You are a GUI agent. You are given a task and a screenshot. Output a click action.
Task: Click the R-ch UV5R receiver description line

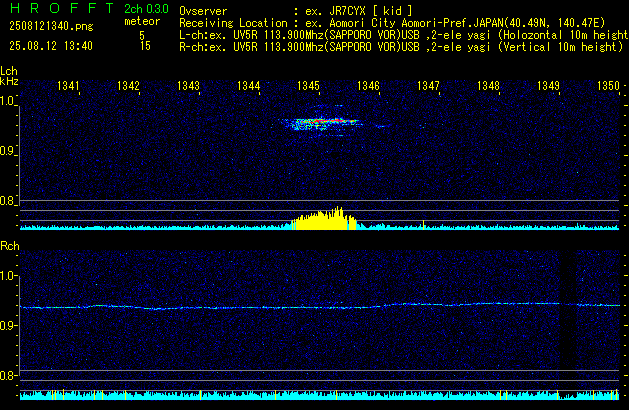tap(401, 47)
